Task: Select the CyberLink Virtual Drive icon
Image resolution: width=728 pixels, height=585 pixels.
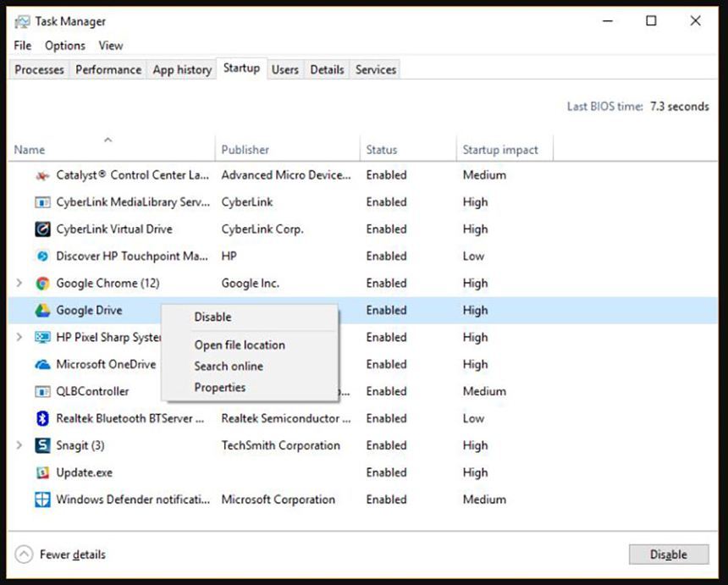Action: point(42,229)
